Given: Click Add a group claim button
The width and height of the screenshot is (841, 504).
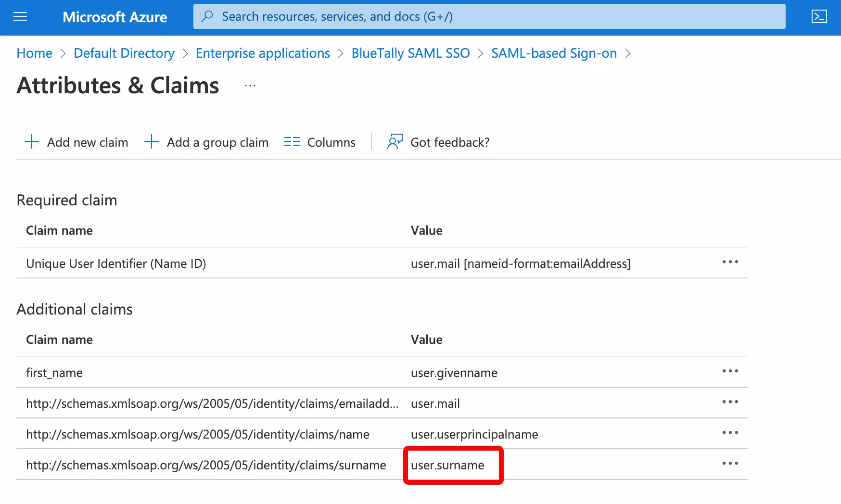Looking at the screenshot, I should [206, 142].
